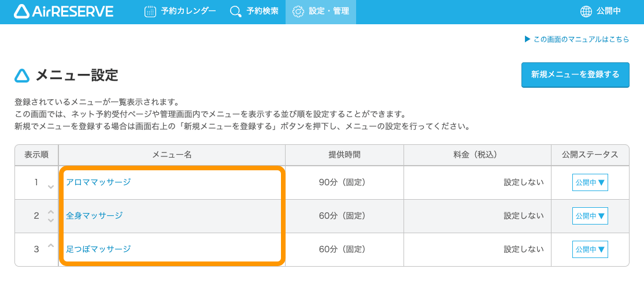Click 設定しない in the 全身マッサージ row
Image resolution: width=644 pixels, height=284 pixels.
(524, 215)
